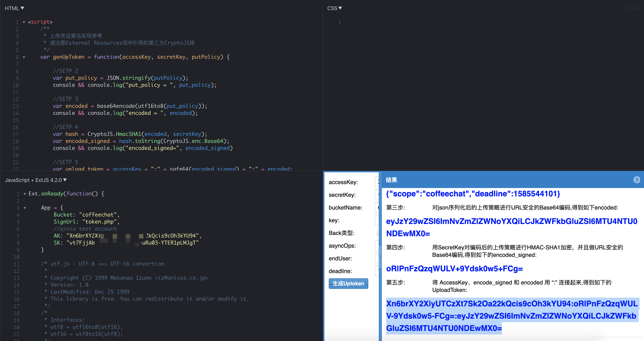Collapse the genUpToken function fold arrow
This screenshot has width=644, height=341.
[24, 57]
